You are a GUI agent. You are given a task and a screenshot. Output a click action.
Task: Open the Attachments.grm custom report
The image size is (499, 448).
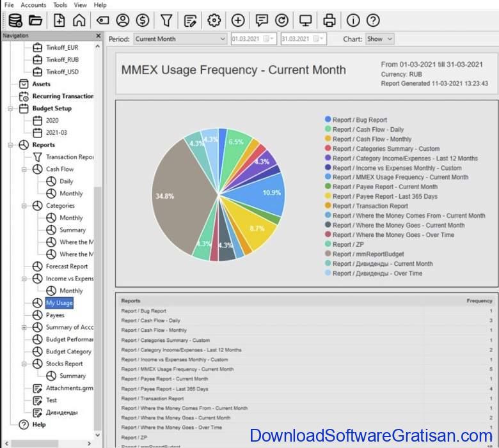70,388
